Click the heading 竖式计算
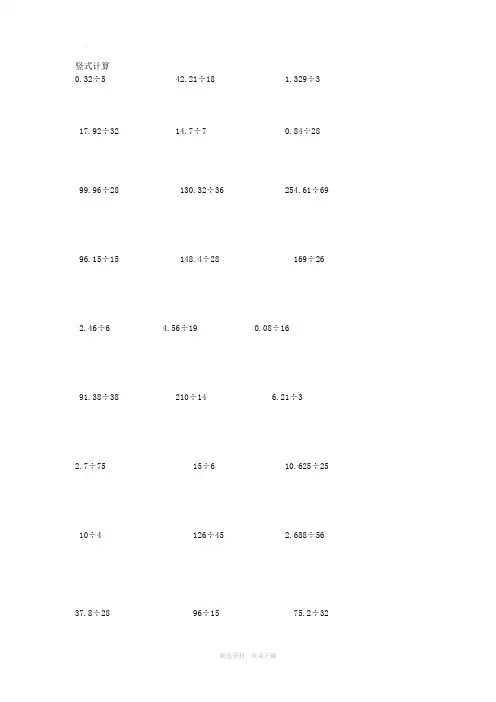This screenshot has width=496, height=702. click(92, 66)
